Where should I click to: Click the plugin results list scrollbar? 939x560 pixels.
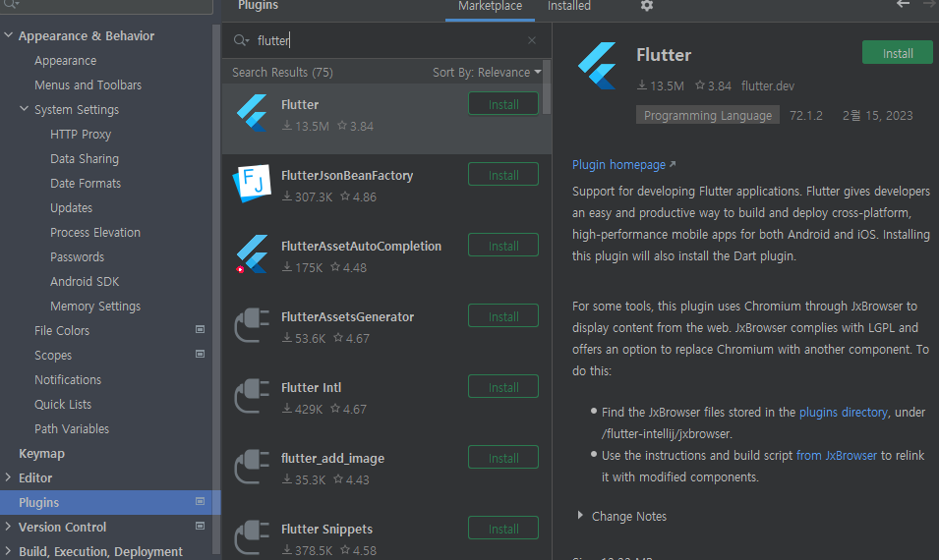coord(546,86)
